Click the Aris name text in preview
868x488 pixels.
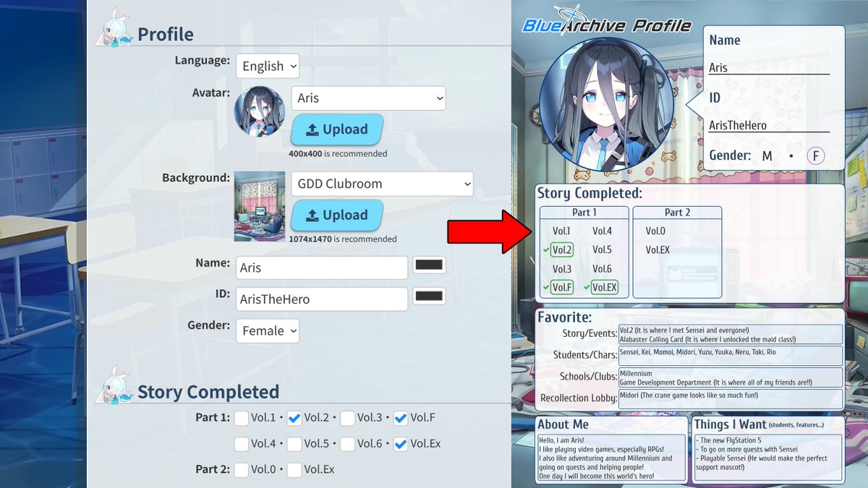[718, 68]
